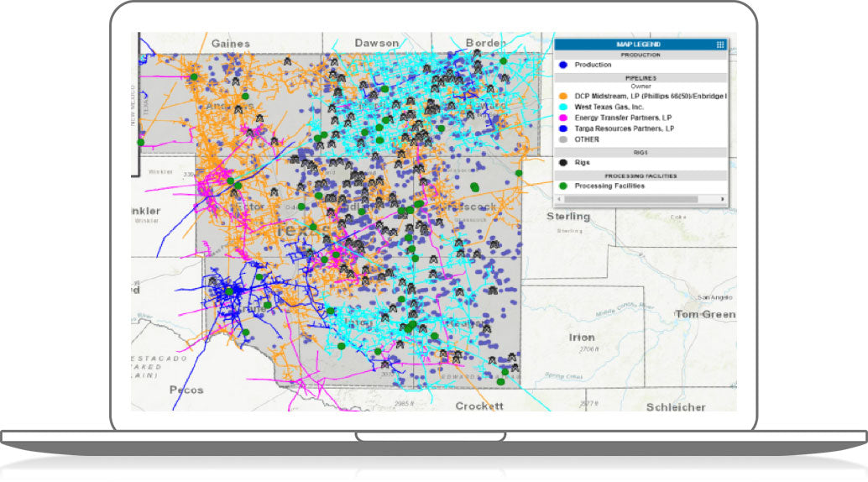This screenshot has width=868, height=482.
Task: Click the Irion county label
Action: [x=582, y=338]
